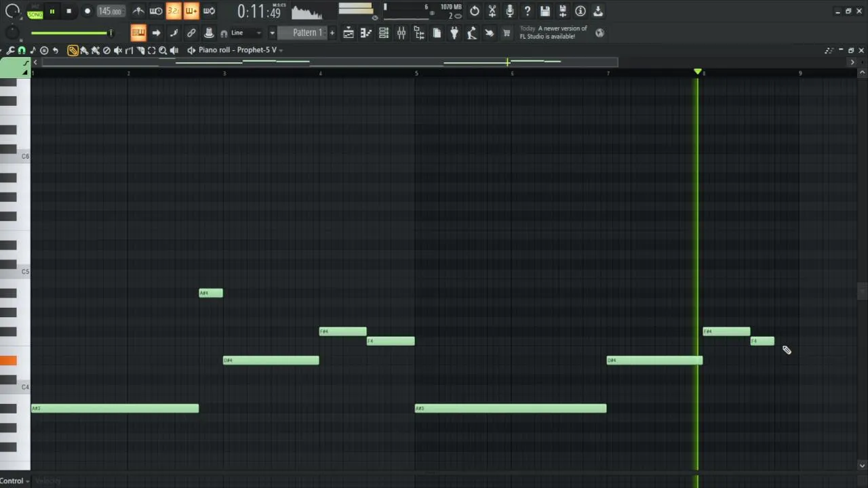Toggle typing keyboard to piano

point(138,33)
